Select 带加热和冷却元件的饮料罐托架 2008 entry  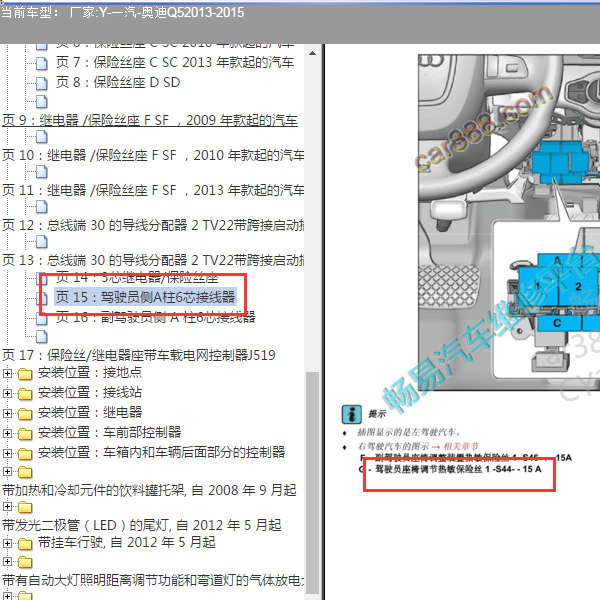pos(149,490)
